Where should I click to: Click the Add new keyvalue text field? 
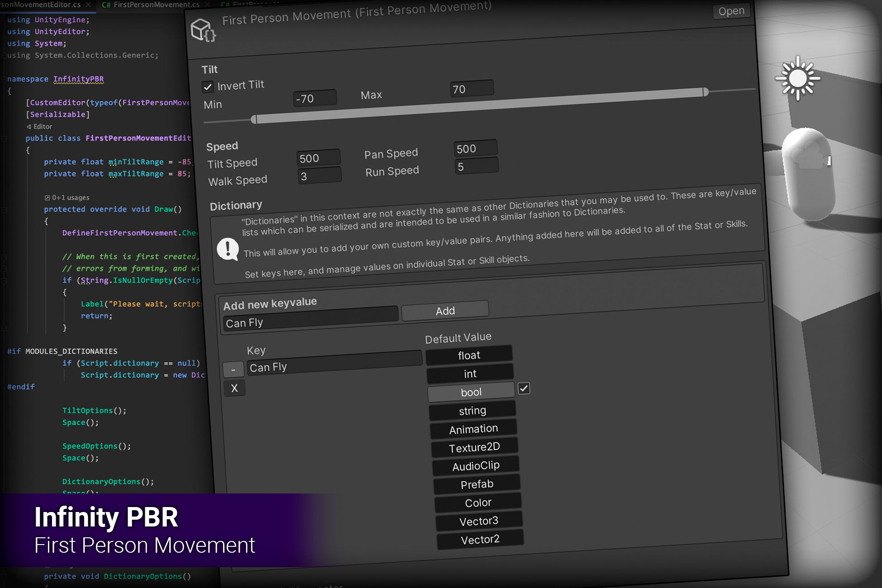[x=311, y=320]
